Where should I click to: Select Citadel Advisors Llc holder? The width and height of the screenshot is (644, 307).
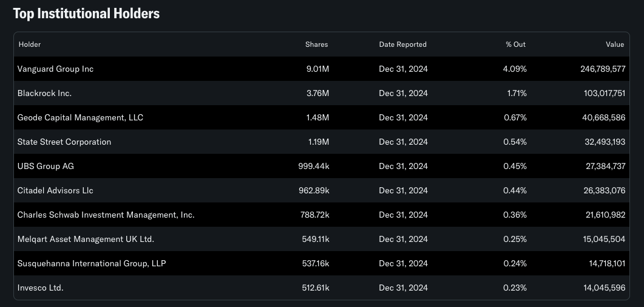(x=55, y=190)
